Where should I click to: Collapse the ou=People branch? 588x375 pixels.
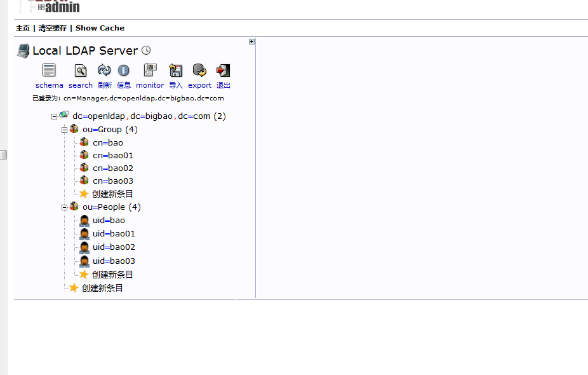tap(65, 207)
